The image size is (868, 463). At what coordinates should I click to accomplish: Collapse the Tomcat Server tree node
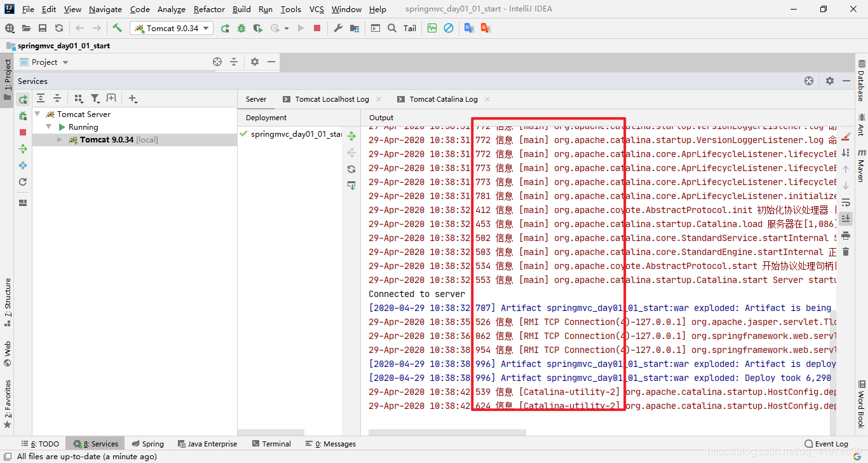37,114
